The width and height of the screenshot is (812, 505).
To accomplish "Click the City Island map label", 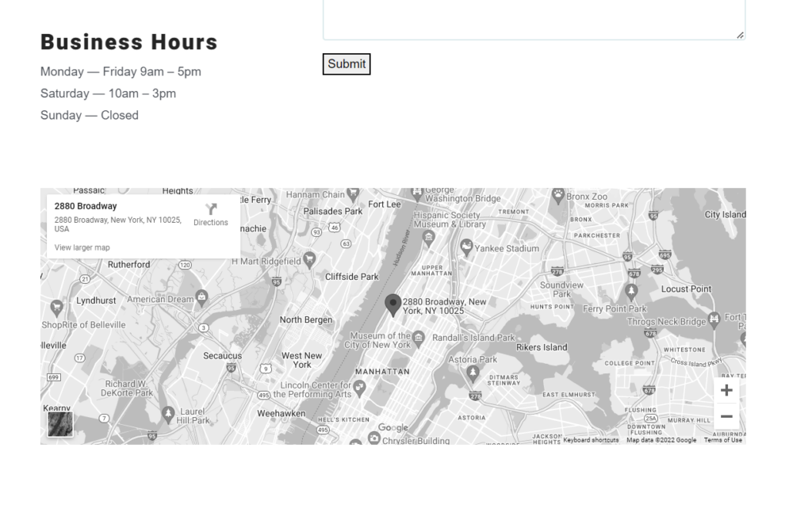I will pyautogui.click(x=725, y=214).
